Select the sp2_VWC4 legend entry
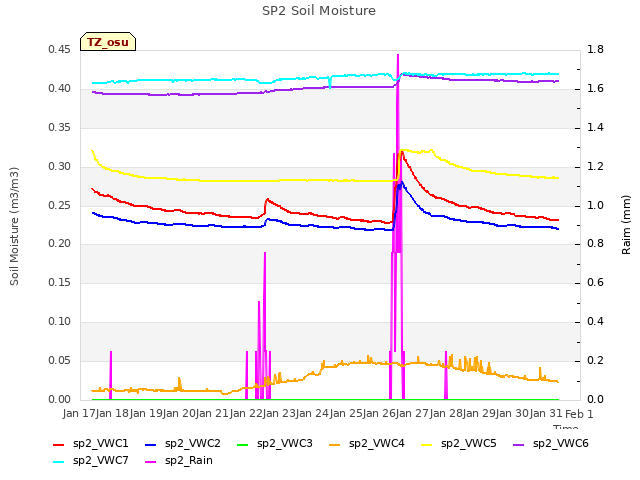The width and height of the screenshot is (640, 480). 367,444
